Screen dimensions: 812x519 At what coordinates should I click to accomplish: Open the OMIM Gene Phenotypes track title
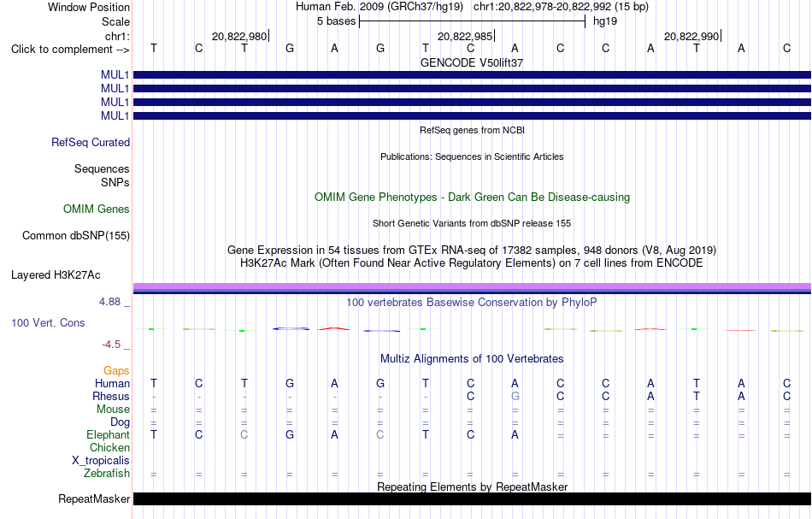tap(472, 198)
